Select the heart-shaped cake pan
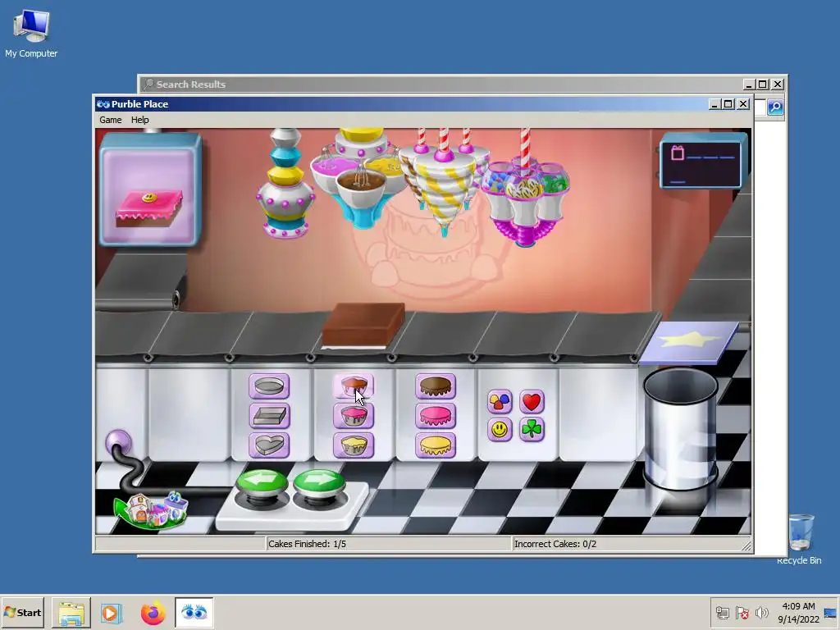 (x=269, y=445)
